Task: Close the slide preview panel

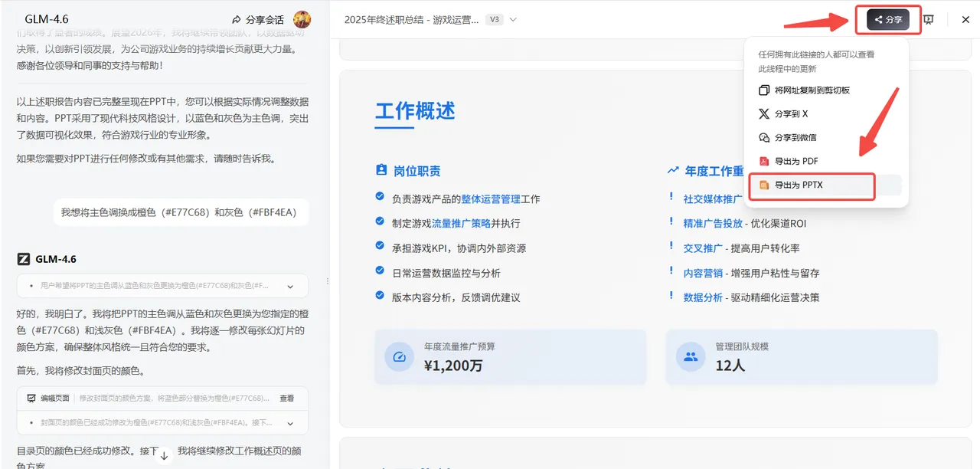Action: pyautogui.click(x=965, y=20)
